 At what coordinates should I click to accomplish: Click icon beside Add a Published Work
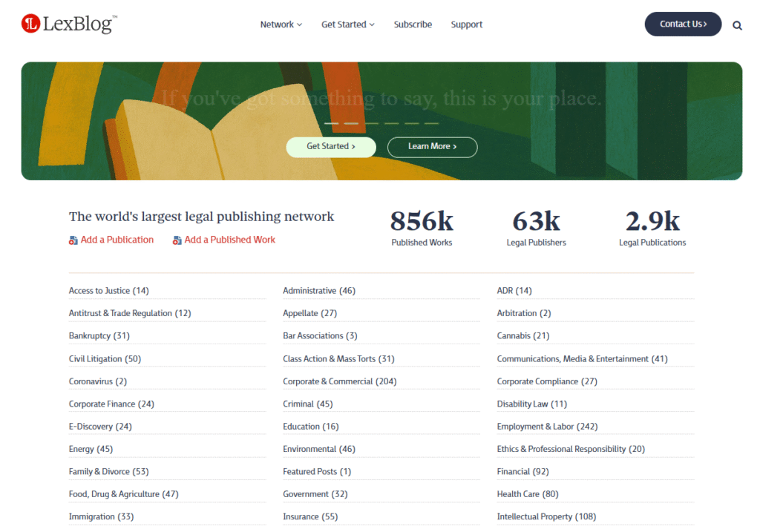click(x=177, y=240)
